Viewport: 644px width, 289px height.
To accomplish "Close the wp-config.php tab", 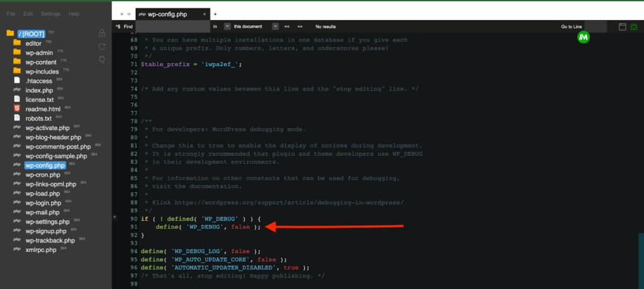I will coord(204,14).
